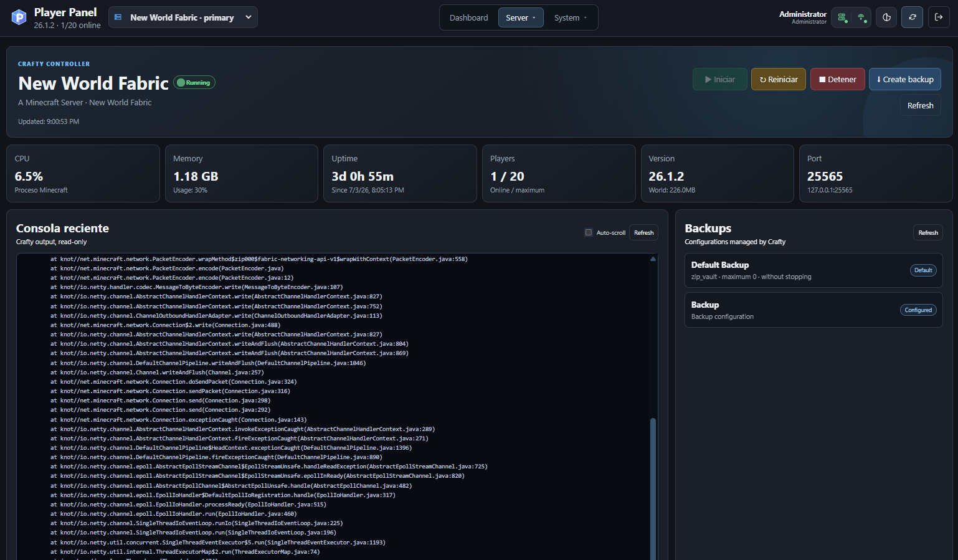Click the Version 26.1.2 card value
This screenshot has height=560, width=958.
(666, 176)
